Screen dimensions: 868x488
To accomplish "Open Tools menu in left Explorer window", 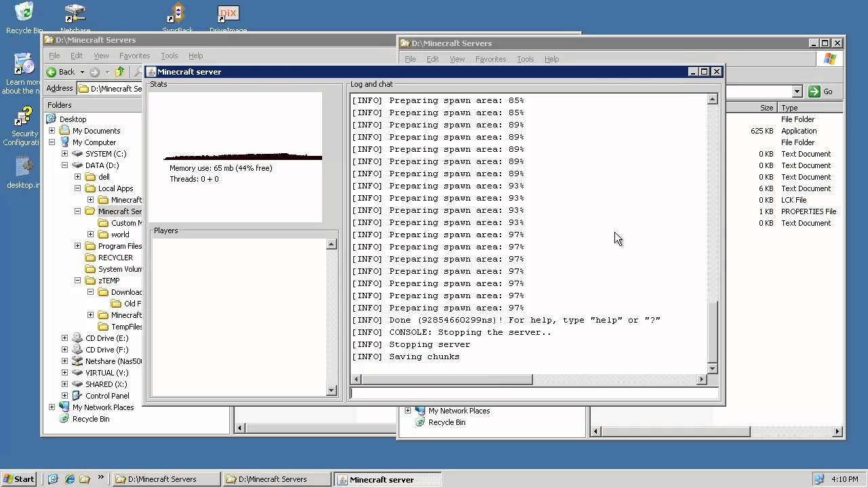I will (170, 56).
